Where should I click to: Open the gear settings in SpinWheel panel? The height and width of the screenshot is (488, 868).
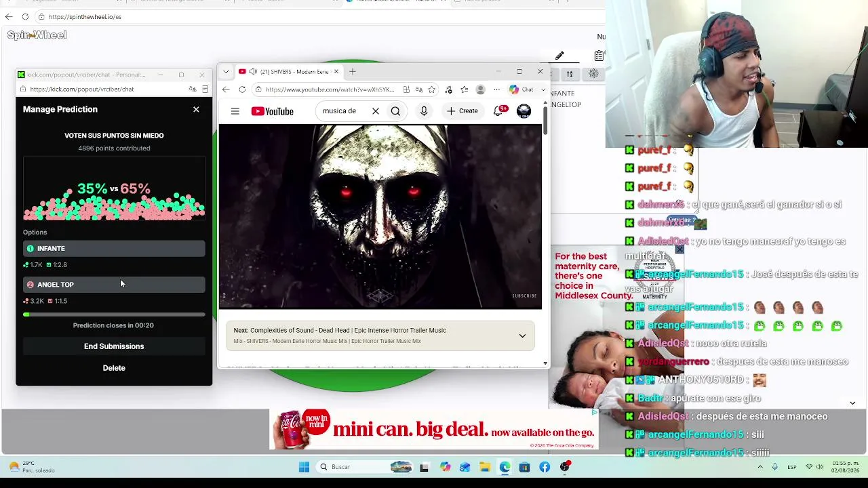point(593,74)
